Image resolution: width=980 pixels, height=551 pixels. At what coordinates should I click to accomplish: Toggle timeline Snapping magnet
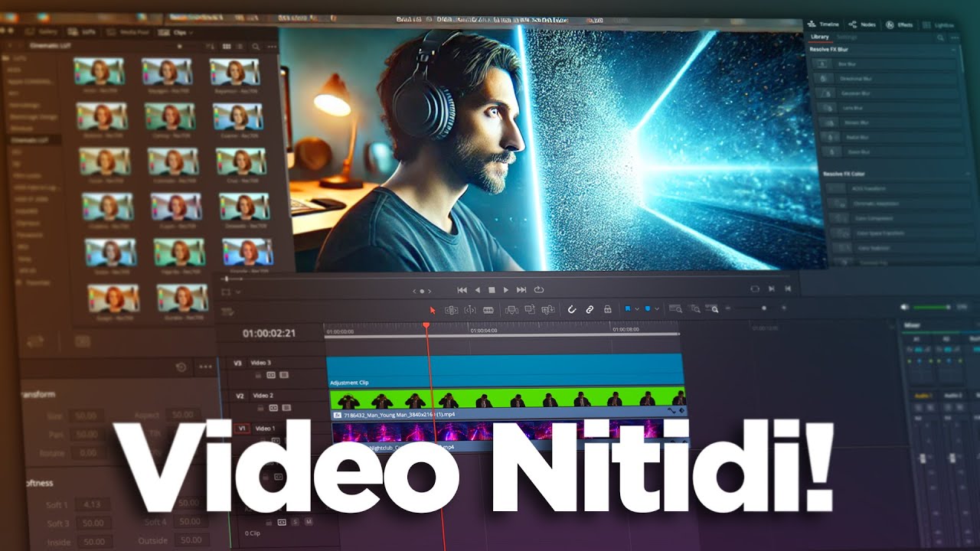572,310
